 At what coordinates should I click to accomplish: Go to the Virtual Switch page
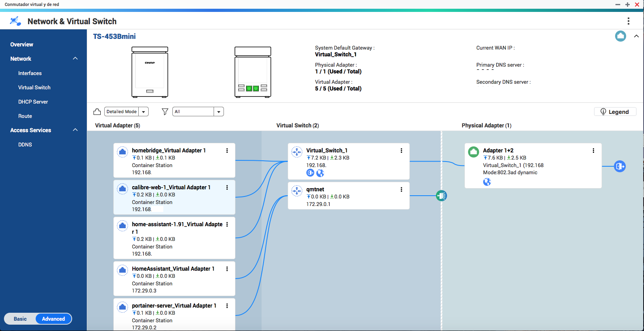[x=34, y=87]
